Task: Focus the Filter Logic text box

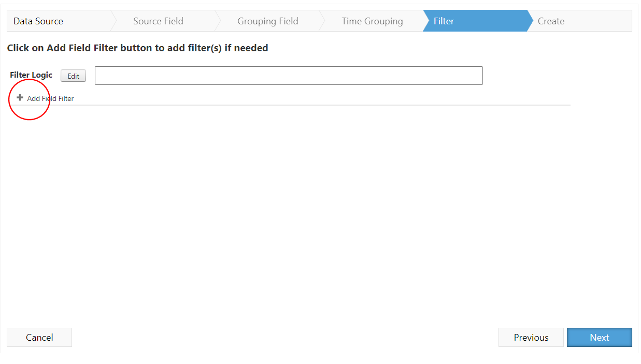Action: pyautogui.click(x=289, y=76)
